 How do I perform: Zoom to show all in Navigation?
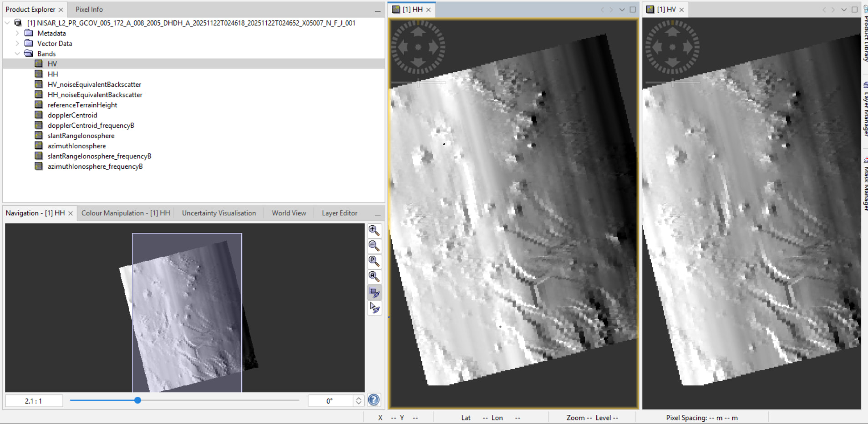pyautogui.click(x=374, y=277)
